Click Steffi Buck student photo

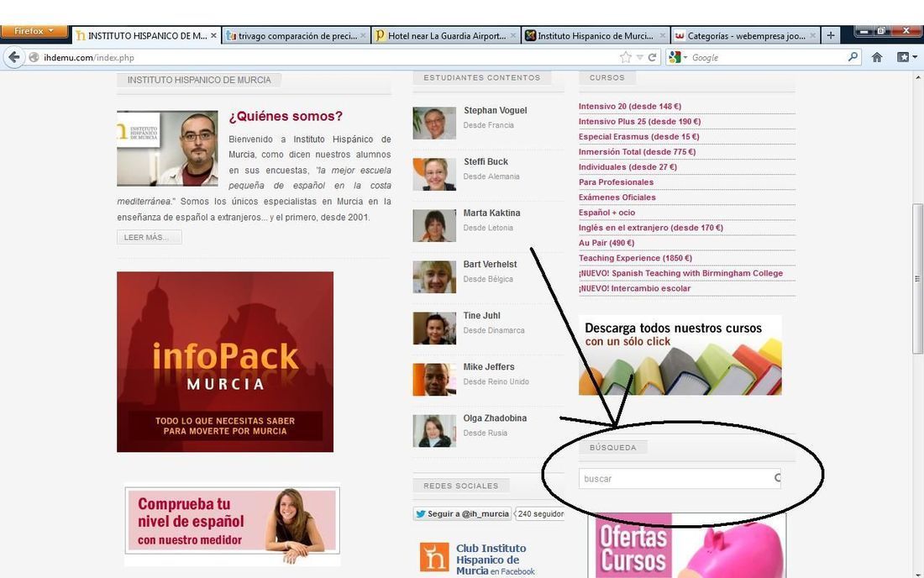click(434, 175)
